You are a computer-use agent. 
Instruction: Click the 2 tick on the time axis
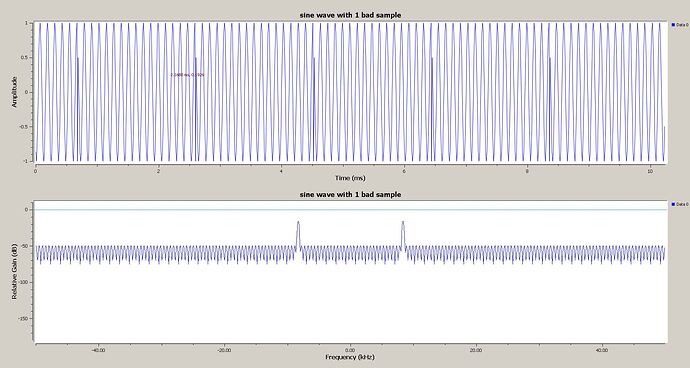coord(158,171)
